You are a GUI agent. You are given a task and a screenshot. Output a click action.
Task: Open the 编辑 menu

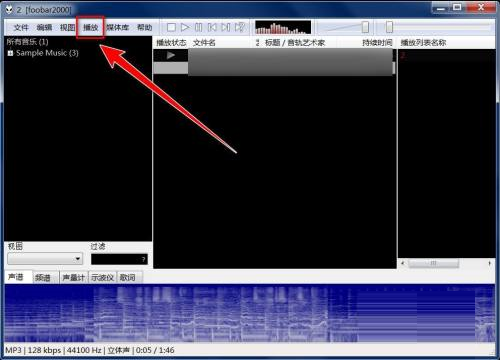pyautogui.click(x=44, y=27)
